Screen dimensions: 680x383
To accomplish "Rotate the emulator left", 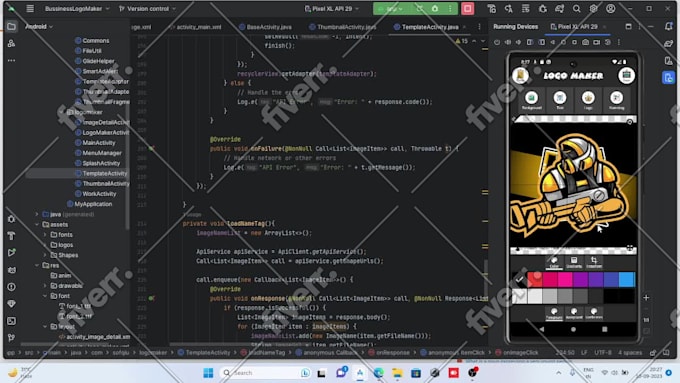I will pos(530,43).
